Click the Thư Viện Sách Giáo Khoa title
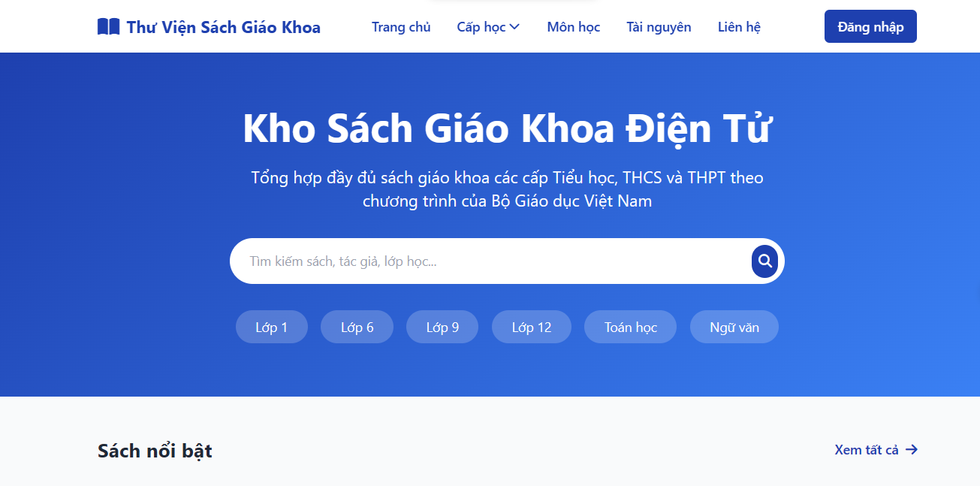The height and width of the screenshot is (486, 980). 223,27
